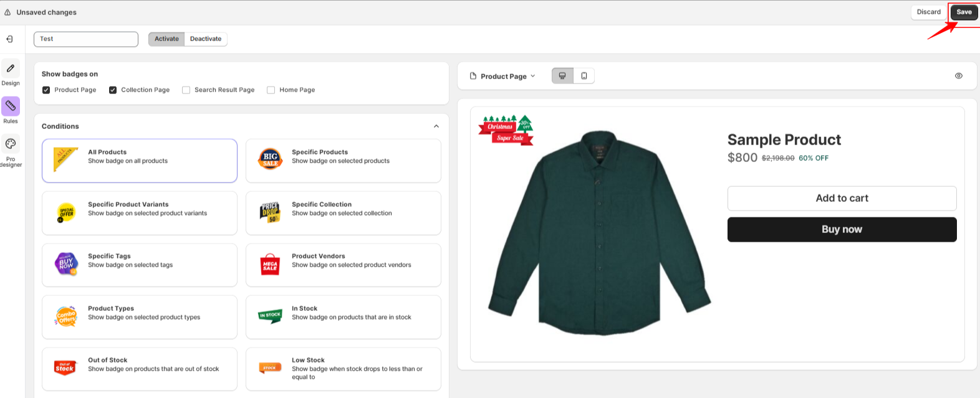Click the $2,198.00 struck-through price
The height and width of the screenshot is (398, 980).
[778, 158]
